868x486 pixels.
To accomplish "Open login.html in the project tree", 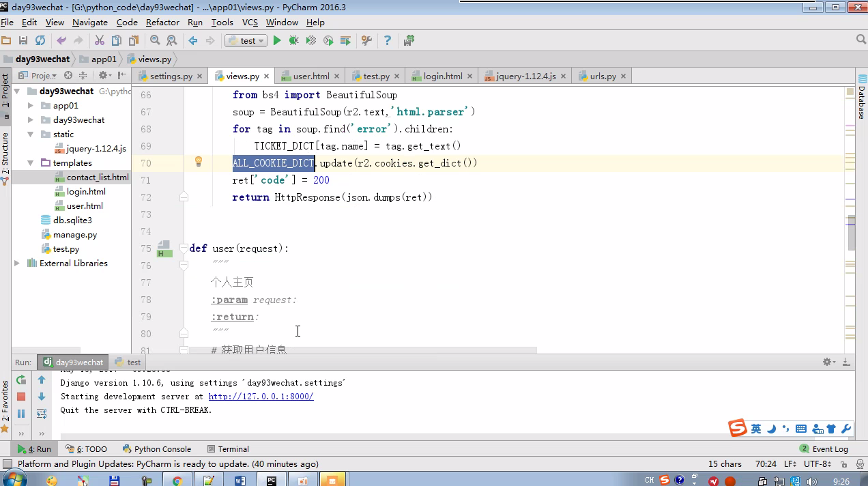I will [86, 192].
